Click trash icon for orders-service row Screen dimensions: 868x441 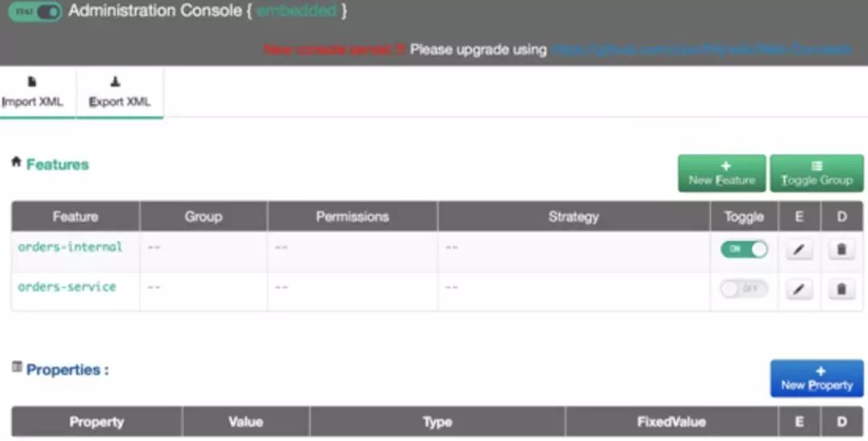[841, 289]
